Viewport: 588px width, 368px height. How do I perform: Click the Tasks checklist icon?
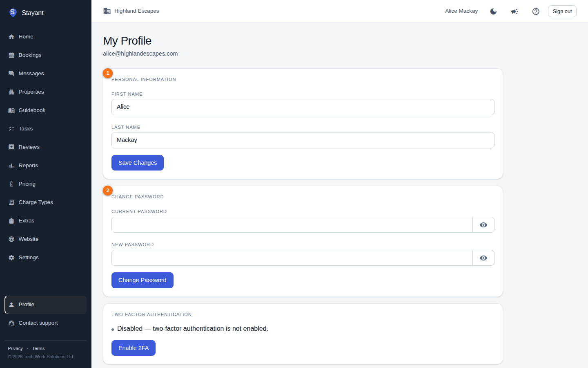click(11, 129)
